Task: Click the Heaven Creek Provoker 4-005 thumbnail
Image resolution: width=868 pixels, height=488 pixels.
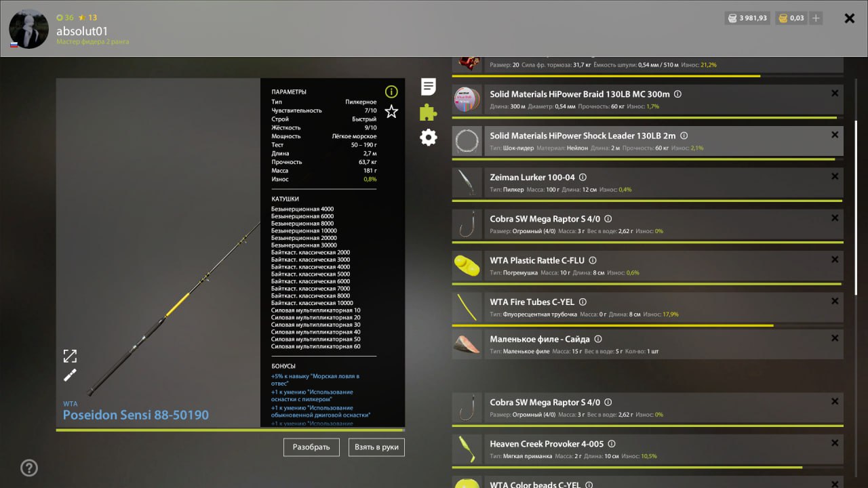Action: click(467, 449)
